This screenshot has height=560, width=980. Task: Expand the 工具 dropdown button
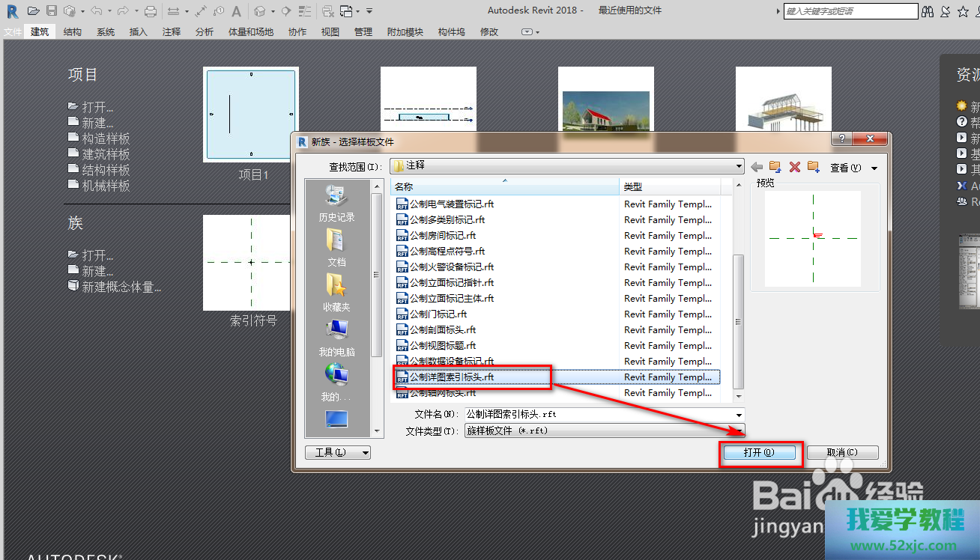click(x=338, y=452)
